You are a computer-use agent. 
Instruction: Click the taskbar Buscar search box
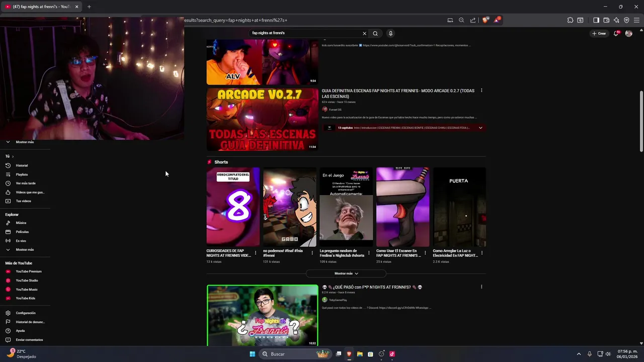[295, 354]
